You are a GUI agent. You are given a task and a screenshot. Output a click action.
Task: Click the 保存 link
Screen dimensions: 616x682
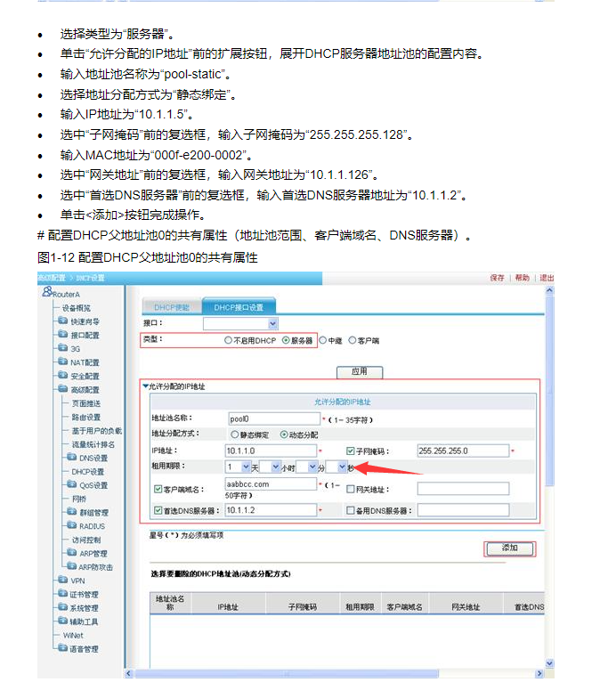point(497,278)
